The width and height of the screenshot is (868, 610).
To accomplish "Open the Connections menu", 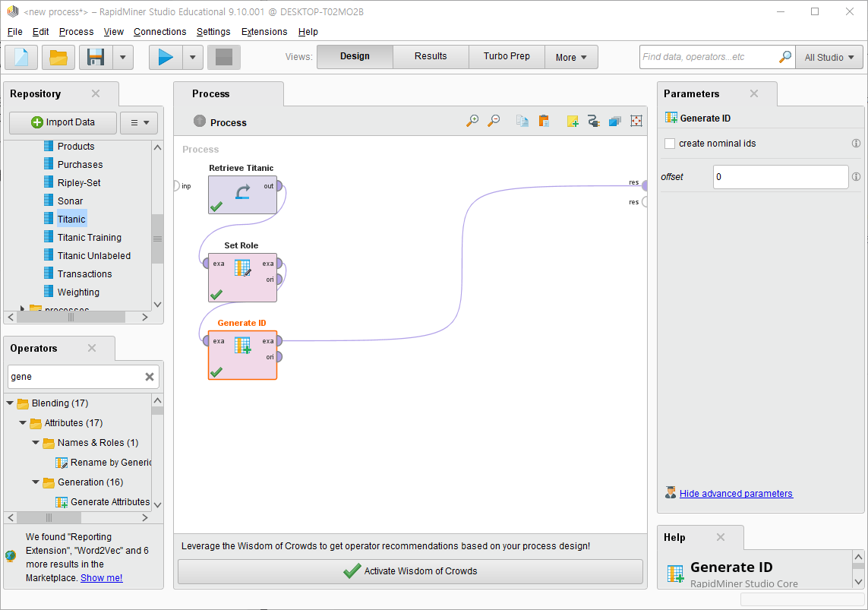I will tap(160, 32).
